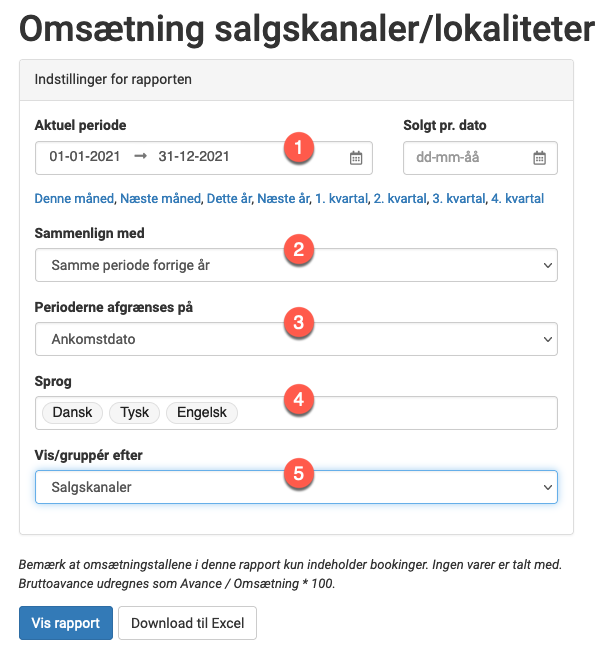Click the Næste måned link
The height and width of the screenshot is (646, 609).
pyautogui.click(x=160, y=199)
